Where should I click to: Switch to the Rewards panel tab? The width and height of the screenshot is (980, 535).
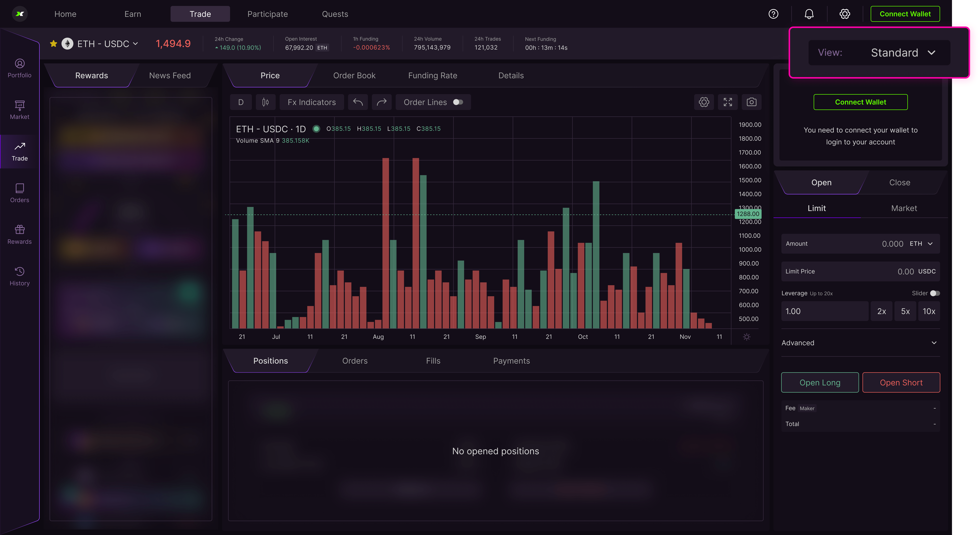(92, 76)
